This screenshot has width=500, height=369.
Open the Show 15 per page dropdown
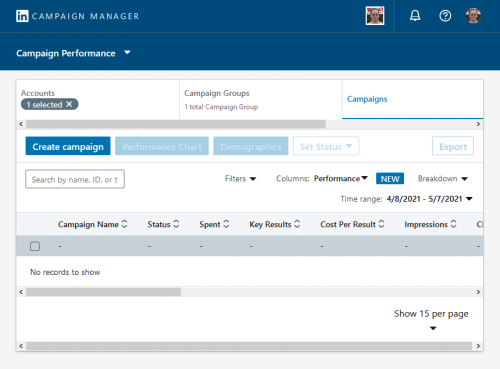click(431, 319)
